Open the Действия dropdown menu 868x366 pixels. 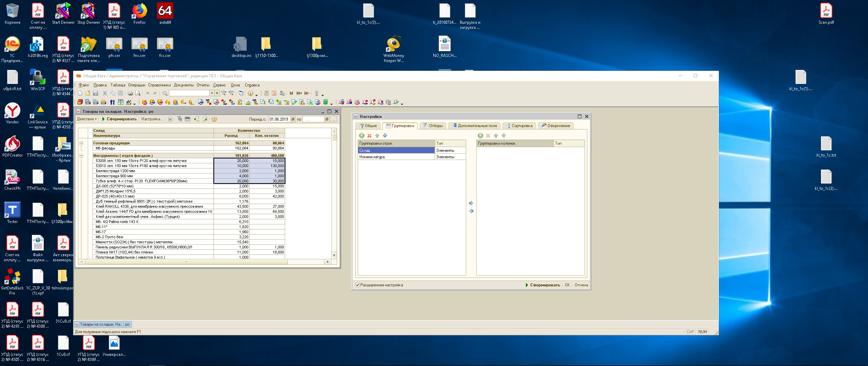[86, 119]
